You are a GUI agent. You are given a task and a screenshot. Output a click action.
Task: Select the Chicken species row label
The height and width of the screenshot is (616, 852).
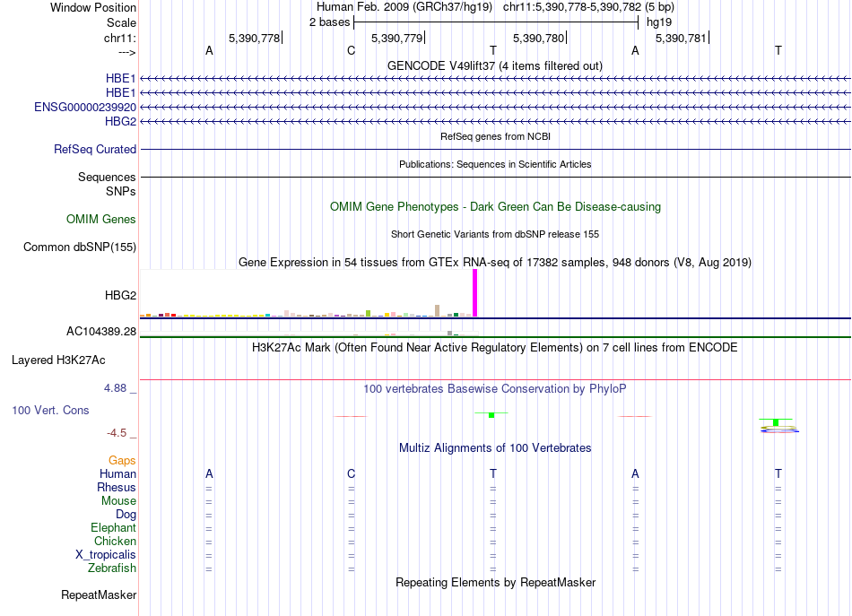click(115, 541)
